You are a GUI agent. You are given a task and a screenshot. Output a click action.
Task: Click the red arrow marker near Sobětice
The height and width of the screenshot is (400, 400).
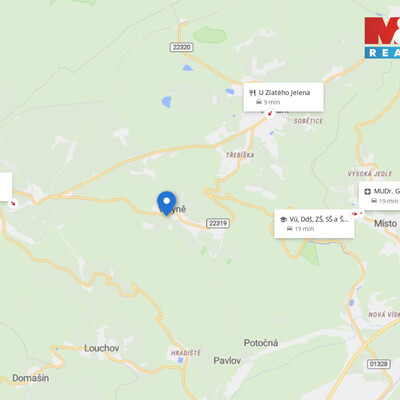pyautogui.click(x=270, y=114)
